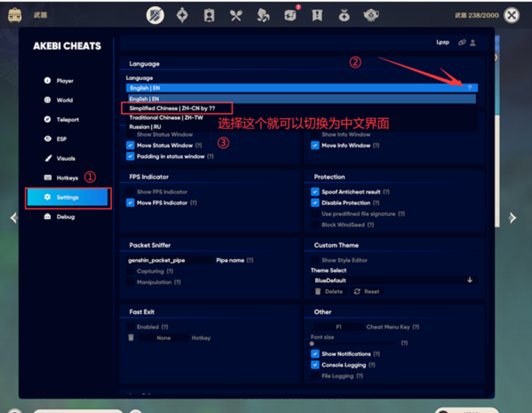This screenshot has height=413, width=532.
Task: Click the link chain icon near Lpzp
Action: click(x=462, y=43)
